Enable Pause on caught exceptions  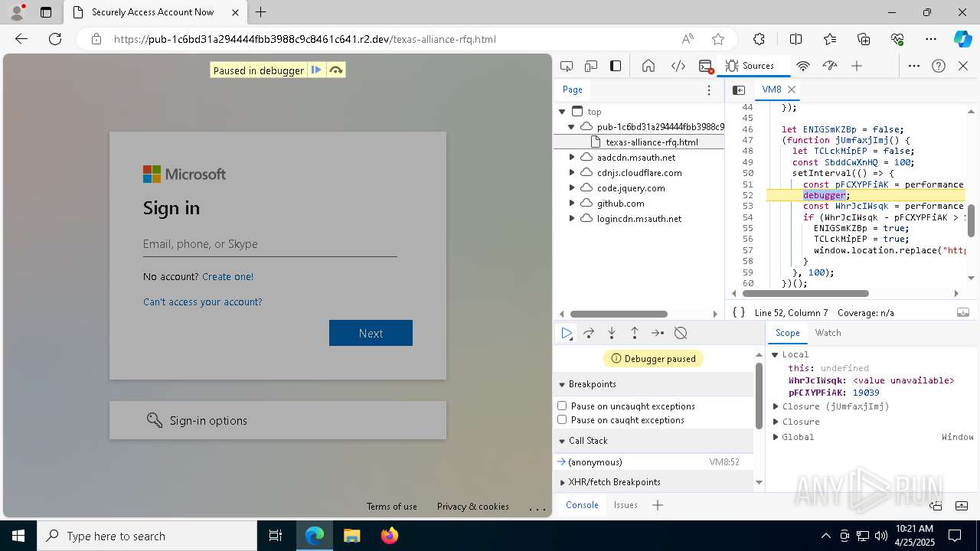pos(562,419)
